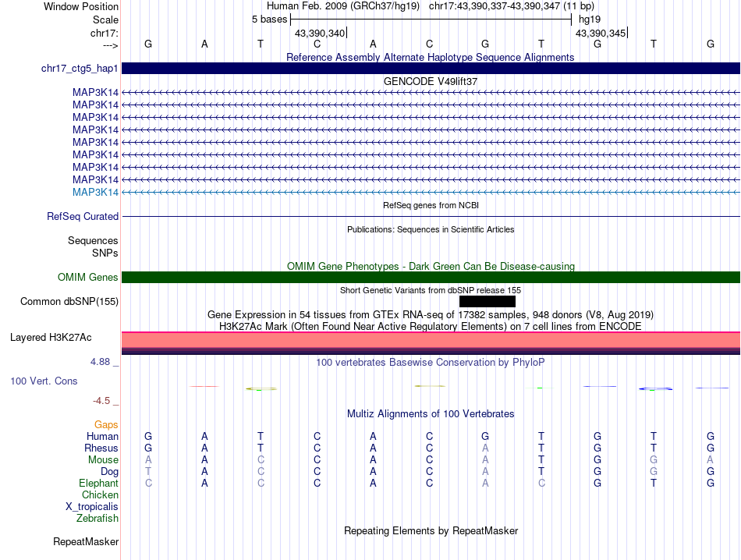The width and height of the screenshot is (741, 560).
Task: Select the 5 bases scale text
Action: tap(269, 19)
